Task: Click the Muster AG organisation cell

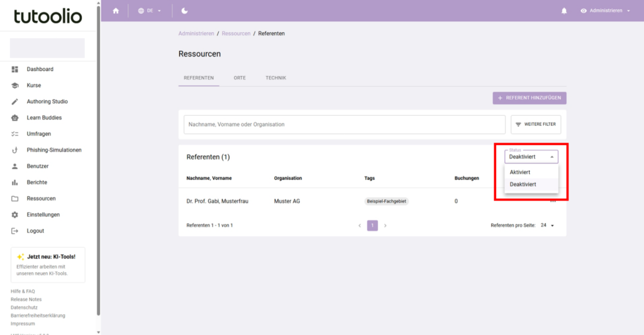Action: pyautogui.click(x=287, y=201)
